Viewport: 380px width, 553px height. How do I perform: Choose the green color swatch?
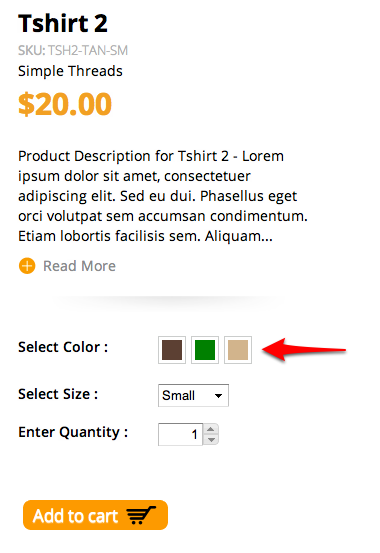click(205, 350)
